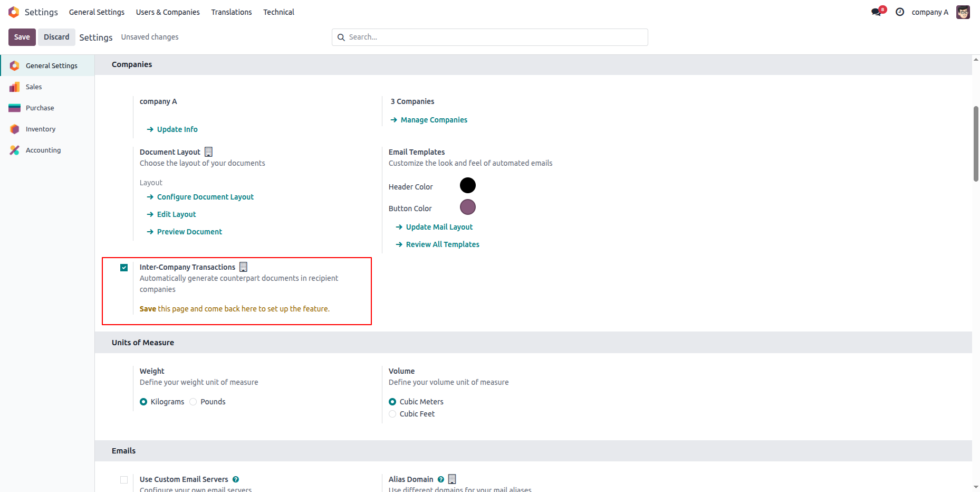Screen dimensions: 980x492
Task: Enable Use Custom Email Servers
Action: (x=124, y=480)
